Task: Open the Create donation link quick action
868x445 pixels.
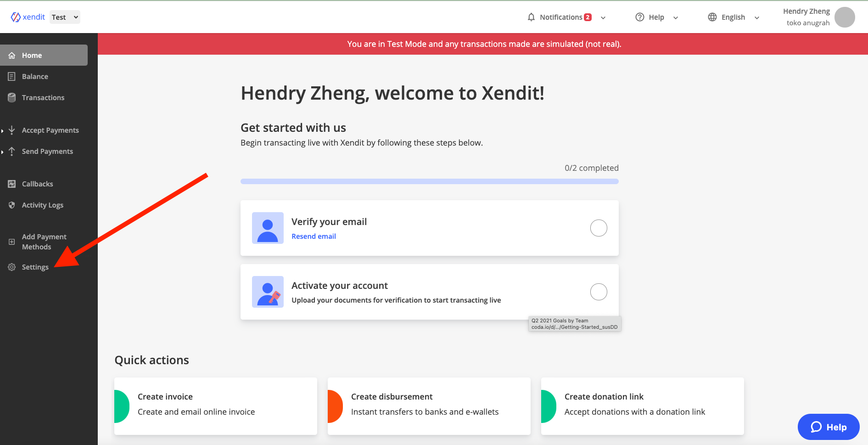Action: [x=643, y=406]
